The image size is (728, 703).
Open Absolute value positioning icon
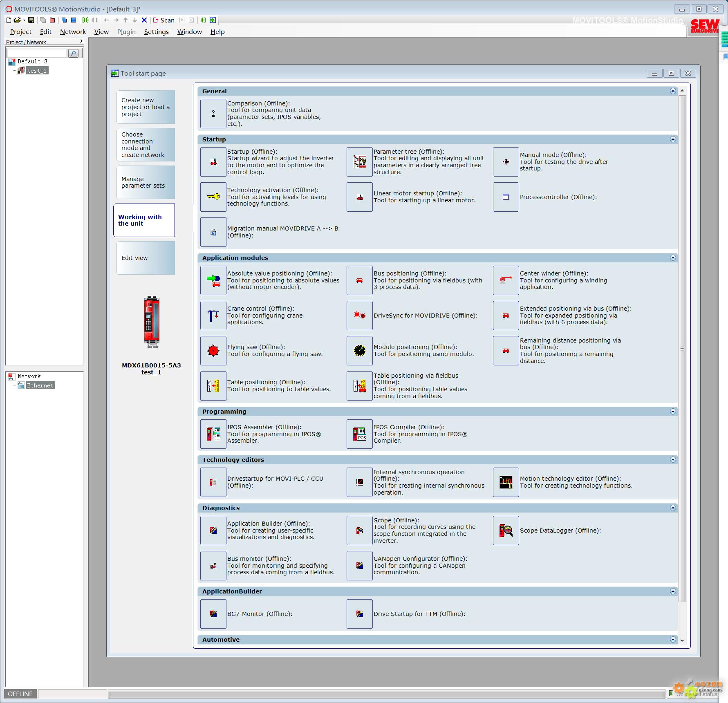point(213,280)
